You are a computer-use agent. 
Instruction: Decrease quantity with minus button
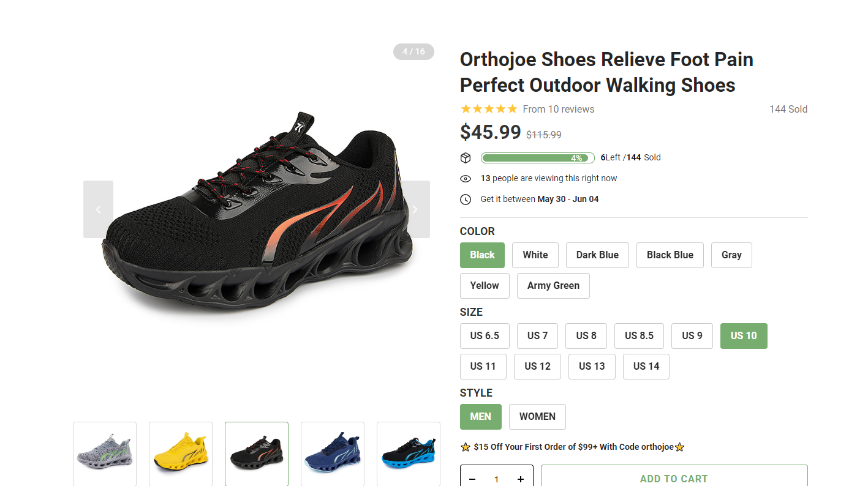click(x=472, y=479)
